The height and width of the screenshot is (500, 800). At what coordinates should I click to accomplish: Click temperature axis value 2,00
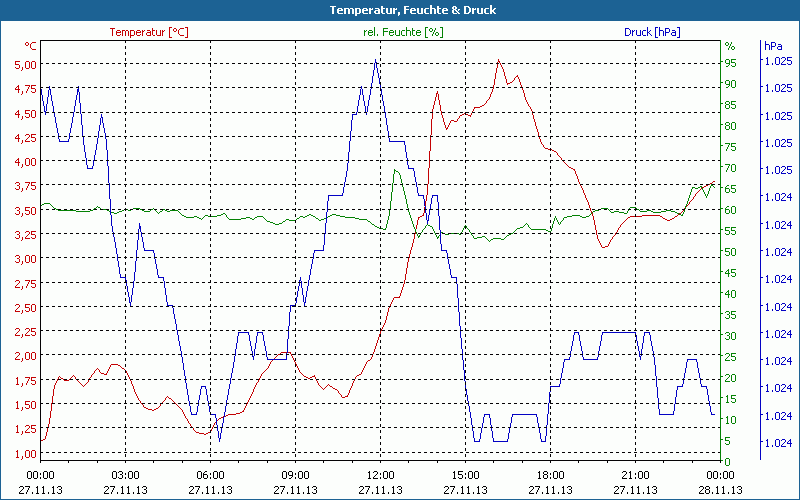[x=26, y=356]
